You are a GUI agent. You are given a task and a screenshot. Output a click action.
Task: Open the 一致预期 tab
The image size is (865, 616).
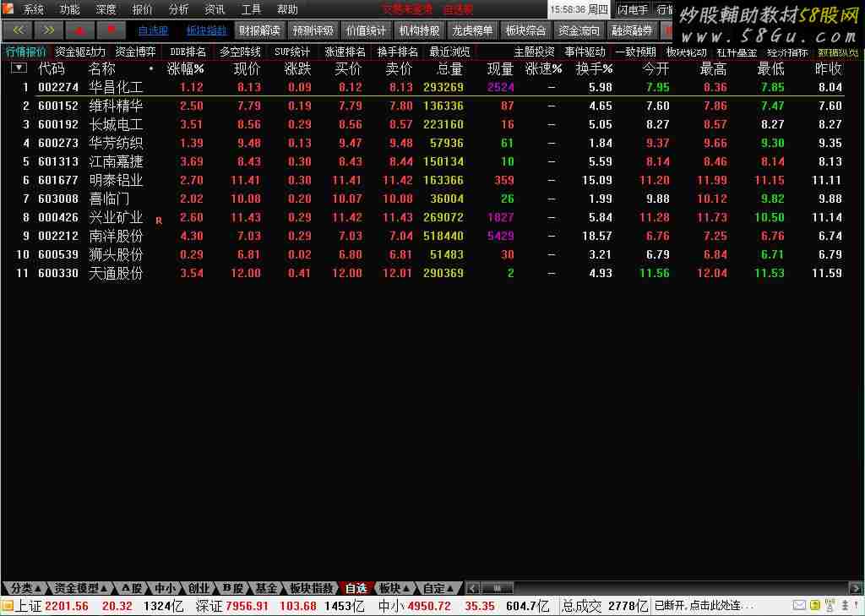[x=635, y=52]
